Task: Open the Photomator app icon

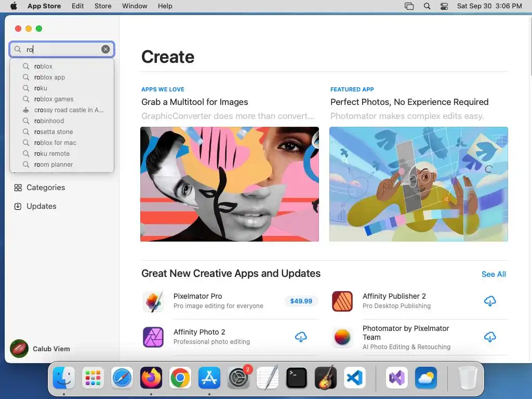Action: (342, 337)
